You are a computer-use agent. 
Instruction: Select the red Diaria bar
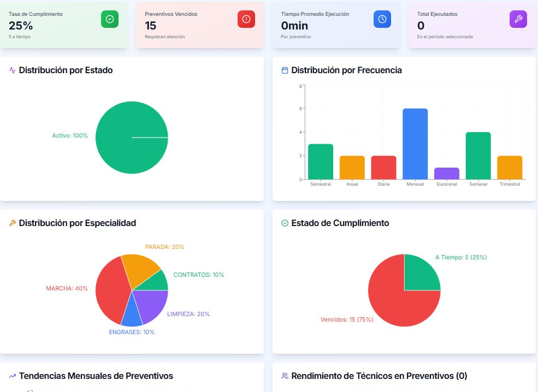pos(383,168)
